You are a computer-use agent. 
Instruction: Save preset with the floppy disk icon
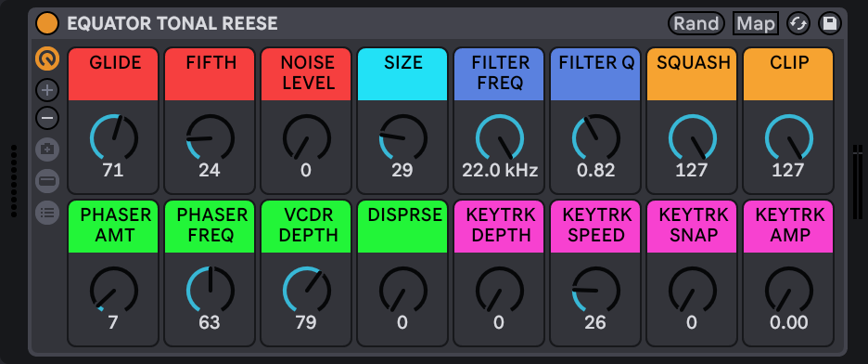point(829,23)
